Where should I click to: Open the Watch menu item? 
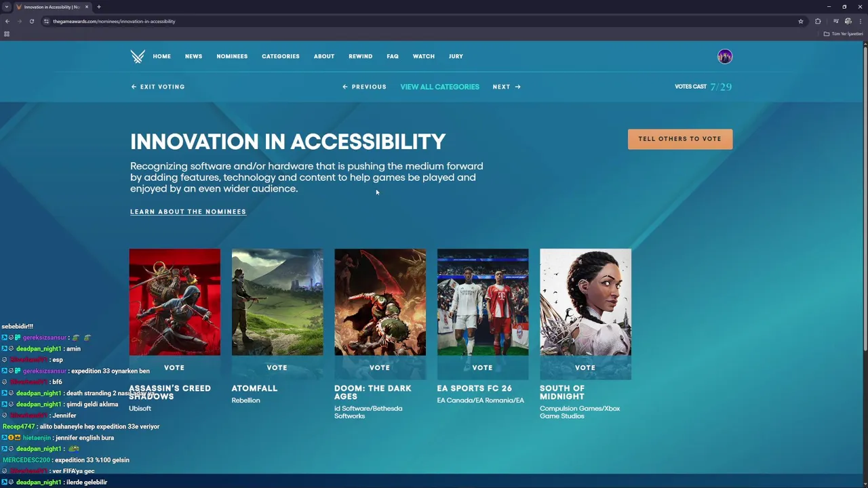424,56
